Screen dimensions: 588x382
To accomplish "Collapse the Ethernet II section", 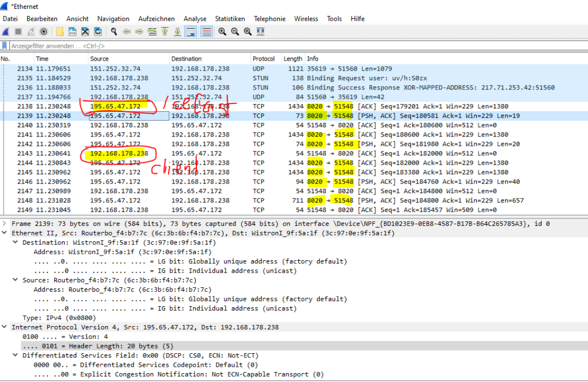I will pos(5,233).
